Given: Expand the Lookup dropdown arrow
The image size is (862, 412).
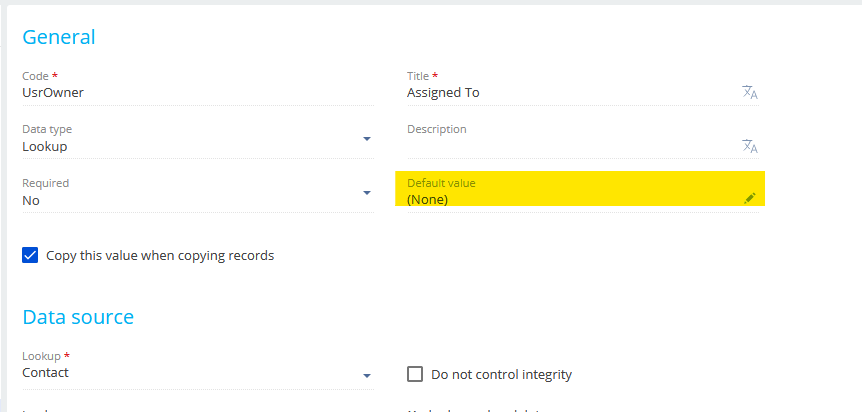Looking at the screenshot, I should [367, 376].
